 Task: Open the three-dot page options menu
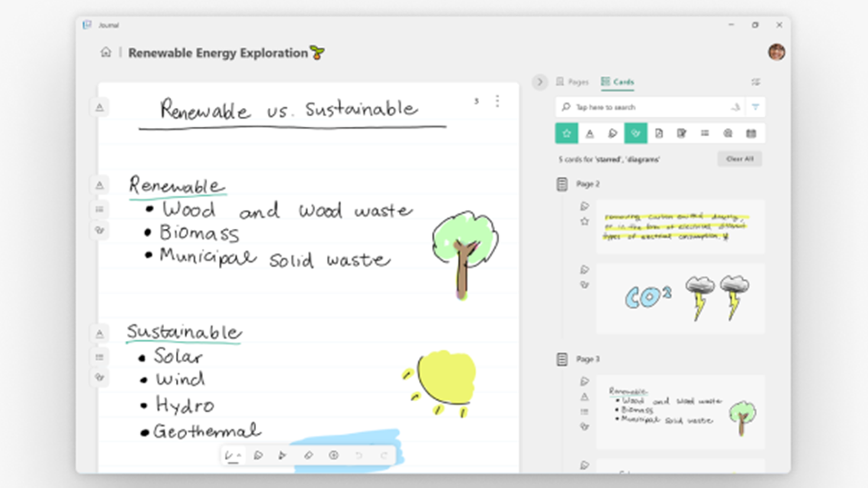(497, 101)
